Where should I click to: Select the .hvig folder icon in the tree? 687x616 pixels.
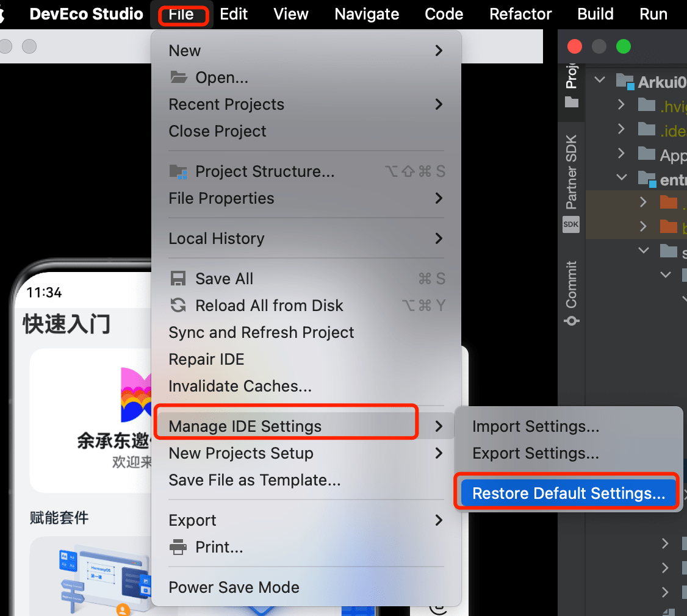click(x=647, y=106)
